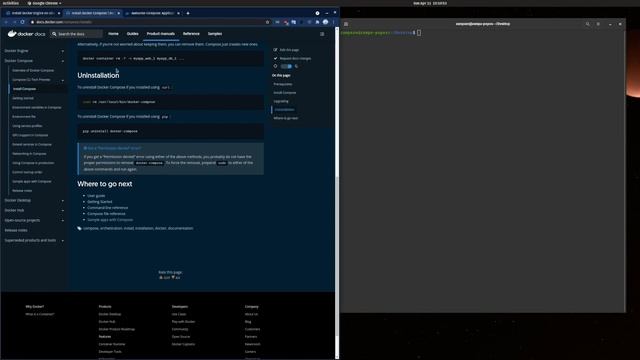This screenshot has width=640, height=360.
Task: Open the terminal search magnifier icon
Action: pos(588,24)
